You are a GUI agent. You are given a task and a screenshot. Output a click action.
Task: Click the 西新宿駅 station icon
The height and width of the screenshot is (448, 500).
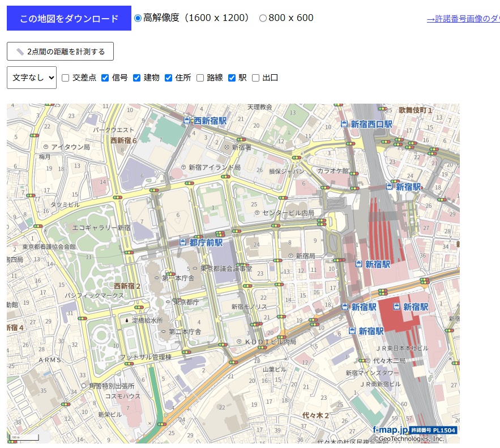tap(187, 121)
